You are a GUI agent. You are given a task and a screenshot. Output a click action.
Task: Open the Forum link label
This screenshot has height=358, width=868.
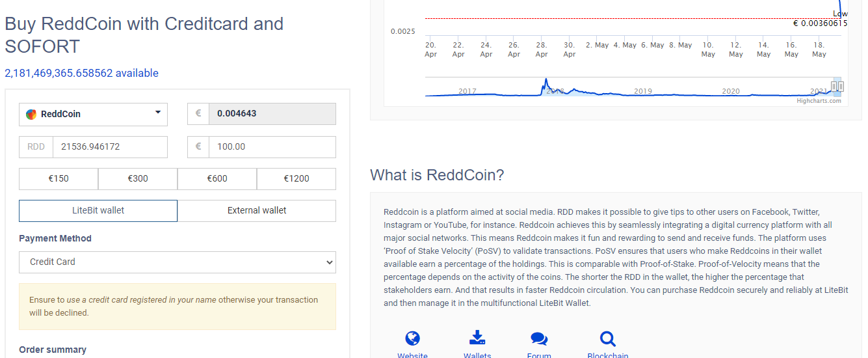[x=539, y=355]
